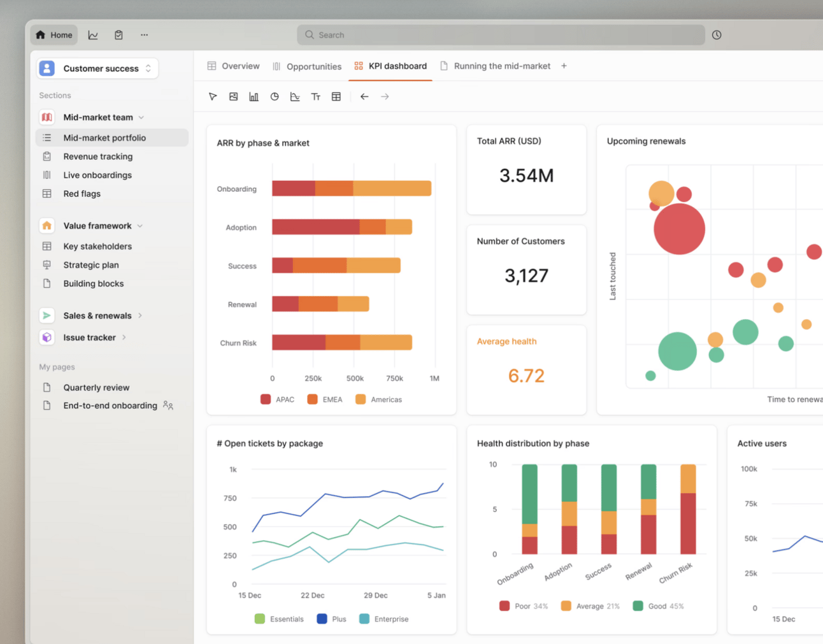Add a bar chart from the toolbar
The width and height of the screenshot is (823, 644).
click(254, 97)
